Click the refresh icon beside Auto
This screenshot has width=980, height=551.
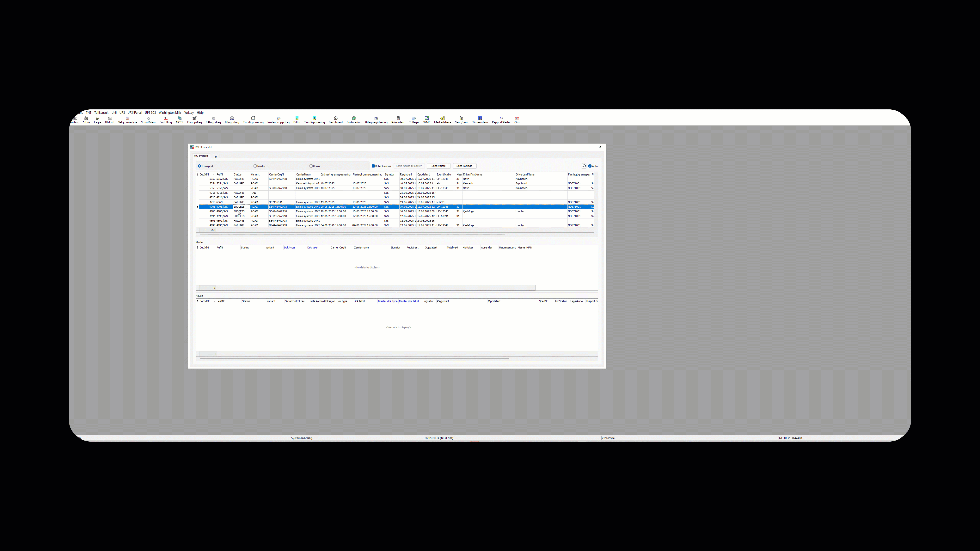point(584,166)
